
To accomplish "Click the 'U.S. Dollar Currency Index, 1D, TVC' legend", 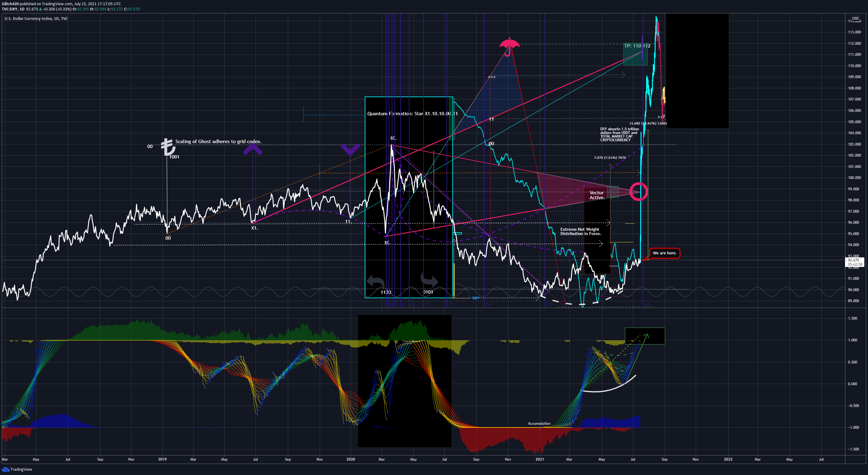I will [36, 18].
